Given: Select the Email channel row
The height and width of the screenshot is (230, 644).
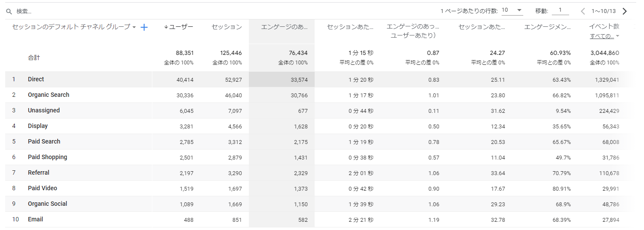Looking at the screenshot, I should click(x=35, y=219).
